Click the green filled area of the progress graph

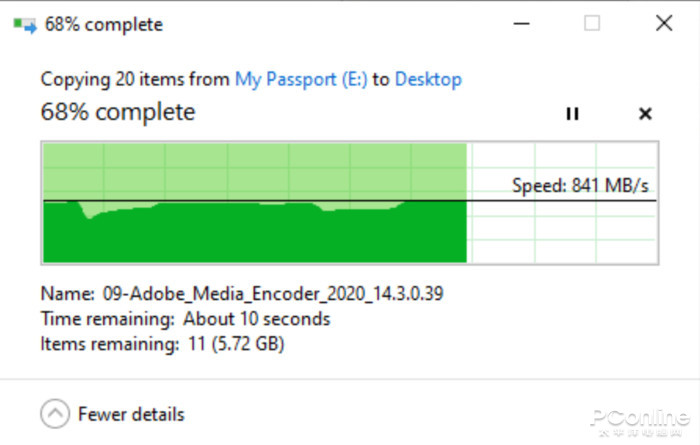click(x=250, y=235)
